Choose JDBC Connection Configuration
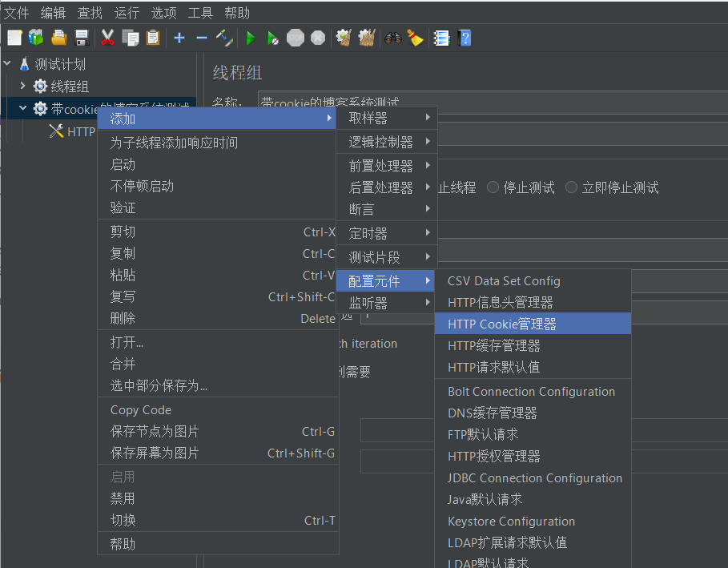 [x=533, y=477]
